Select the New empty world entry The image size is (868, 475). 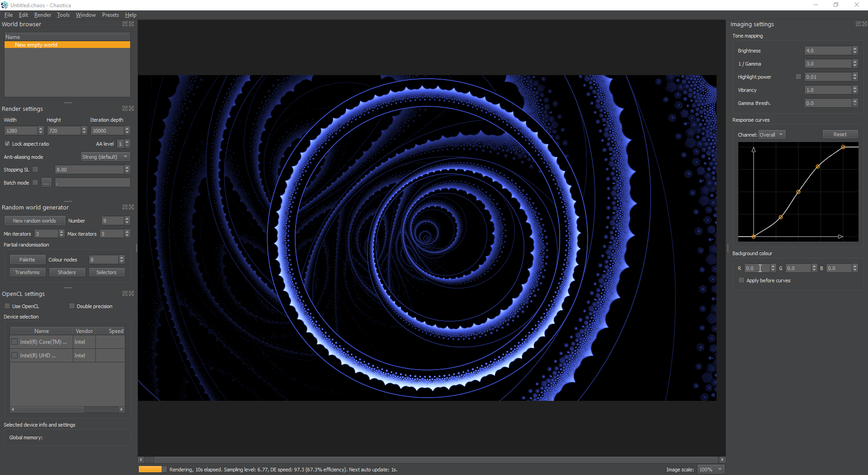67,45
